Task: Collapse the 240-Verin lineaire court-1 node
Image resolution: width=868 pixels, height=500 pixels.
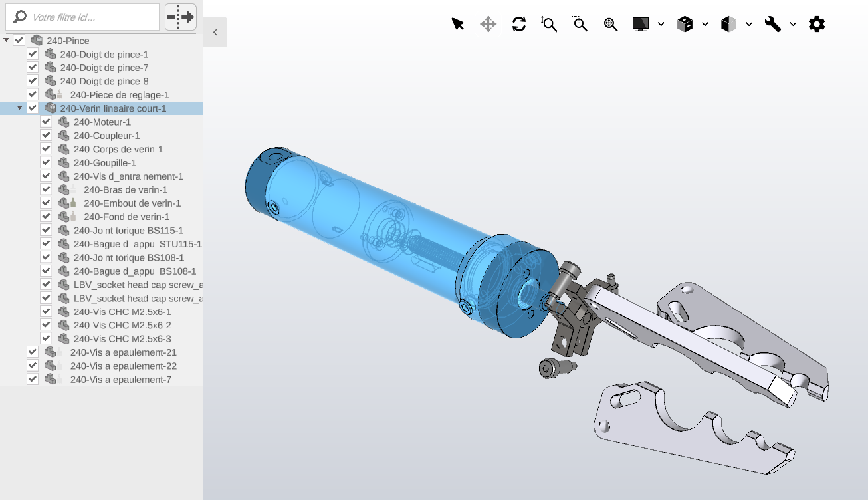Action: tap(20, 108)
